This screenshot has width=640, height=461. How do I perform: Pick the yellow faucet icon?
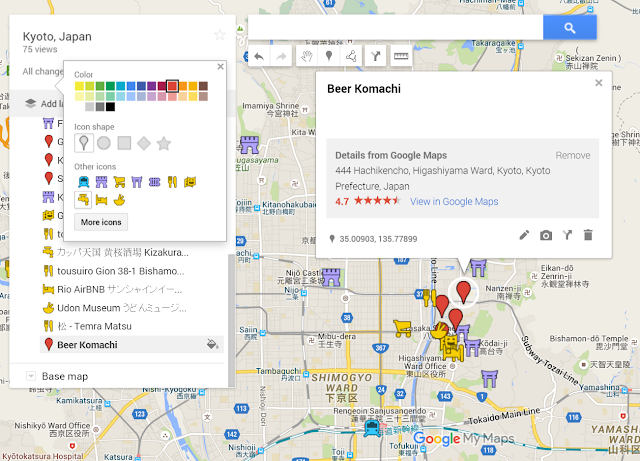pos(83,200)
